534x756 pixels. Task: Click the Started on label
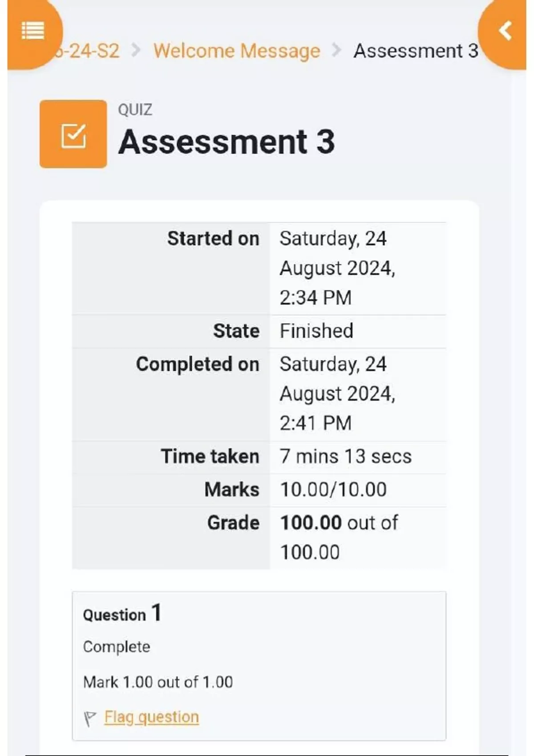pyautogui.click(x=213, y=238)
